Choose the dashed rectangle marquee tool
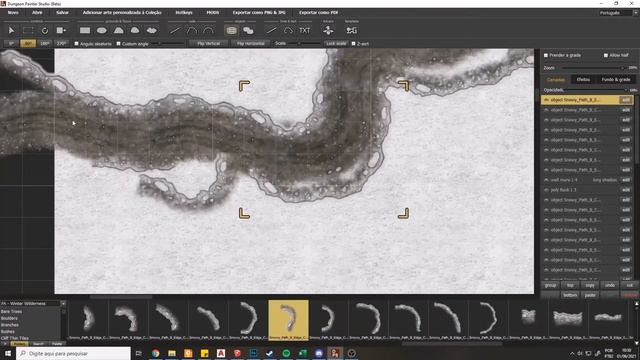 coord(28,30)
